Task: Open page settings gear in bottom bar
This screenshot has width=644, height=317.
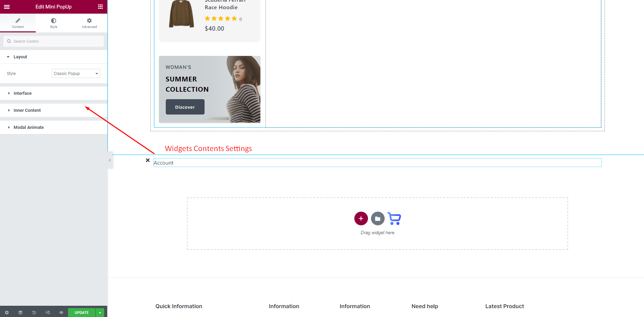Action: point(7,313)
